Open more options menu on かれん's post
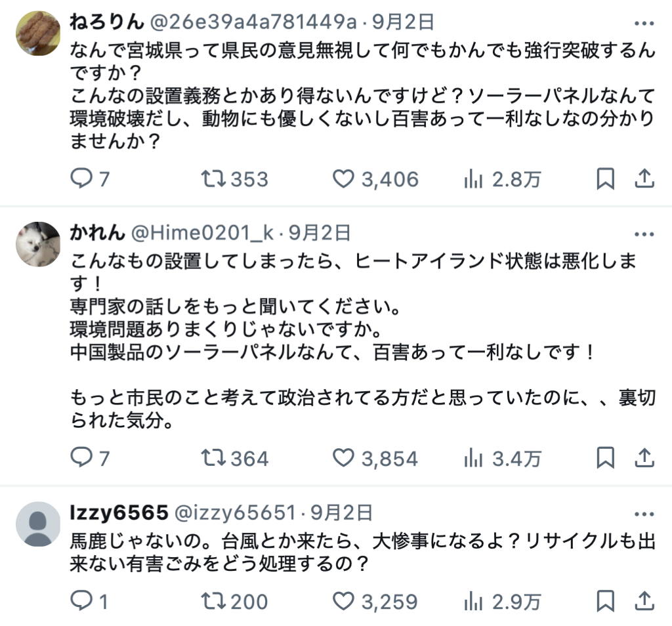Screen dimensions: 672x626 (x=645, y=234)
